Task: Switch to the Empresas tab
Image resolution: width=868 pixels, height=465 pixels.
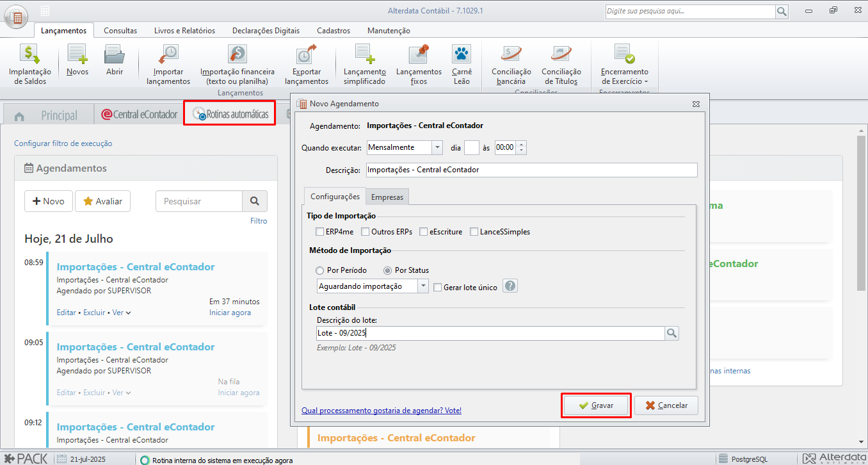Action: pyautogui.click(x=387, y=197)
